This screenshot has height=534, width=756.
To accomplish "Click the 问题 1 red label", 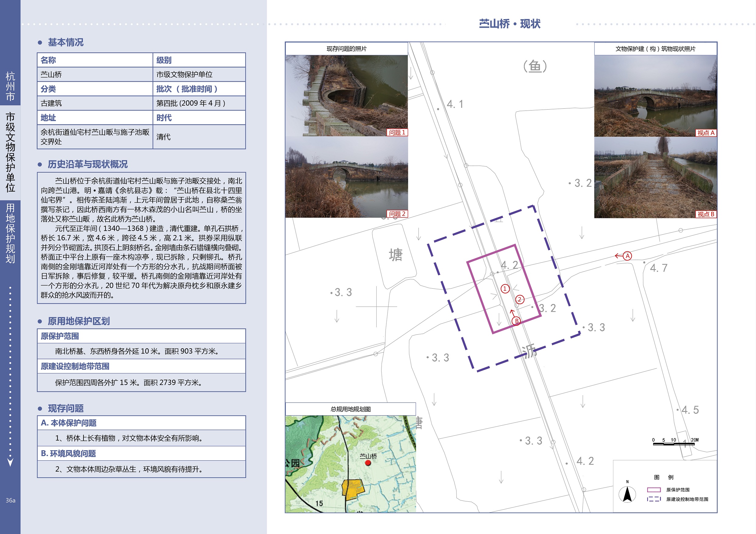I will pos(397,132).
